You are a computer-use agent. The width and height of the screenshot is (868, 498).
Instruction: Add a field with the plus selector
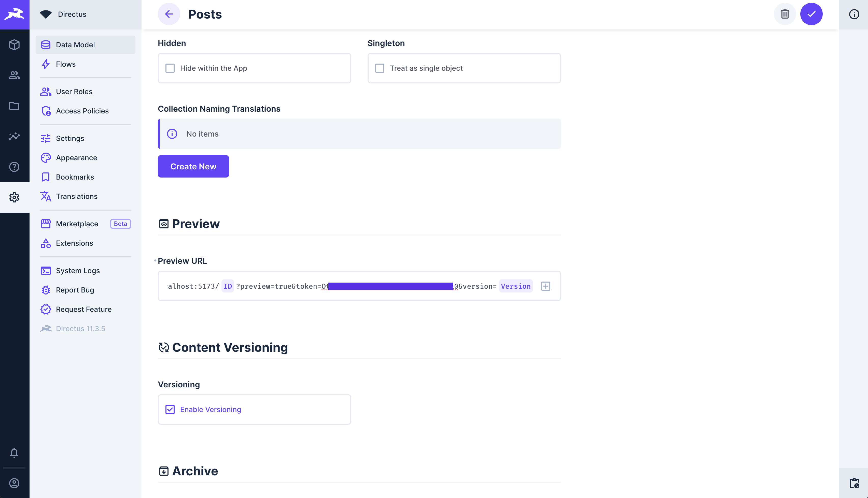point(545,286)
